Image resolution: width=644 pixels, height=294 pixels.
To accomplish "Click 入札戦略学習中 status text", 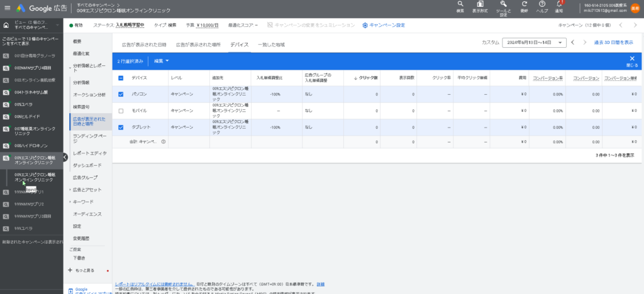I will pyautogui.click(x=130, y=25).
